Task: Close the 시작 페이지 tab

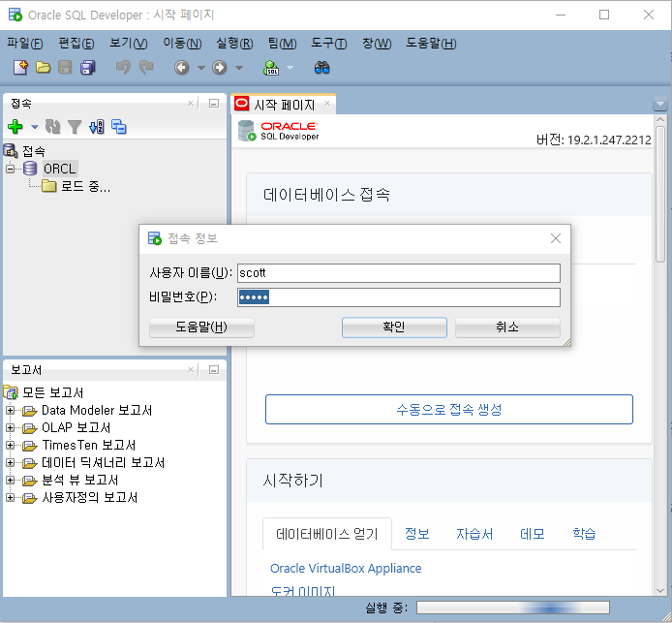Action: [x=327, y=104]
